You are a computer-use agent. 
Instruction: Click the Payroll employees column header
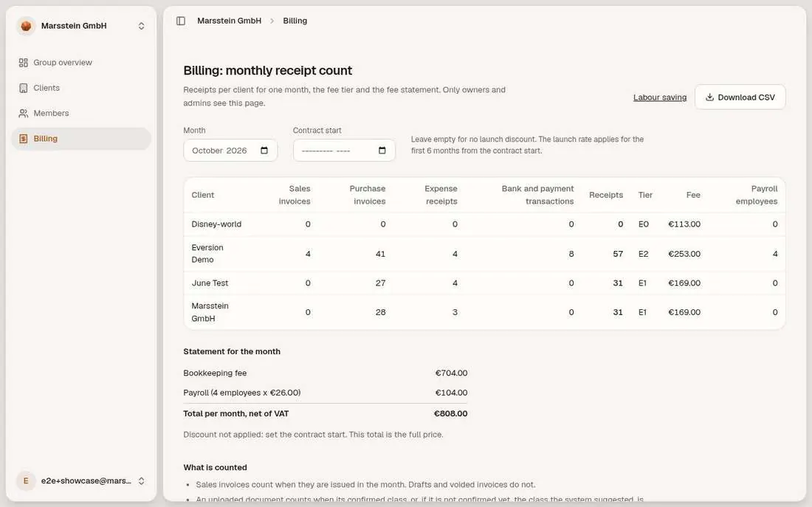pyautogui.click(x=756, y=195)
